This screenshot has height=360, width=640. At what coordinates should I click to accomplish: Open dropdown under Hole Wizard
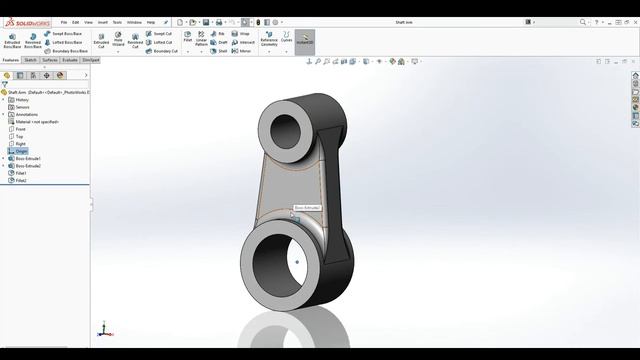(x=118, y=52)
